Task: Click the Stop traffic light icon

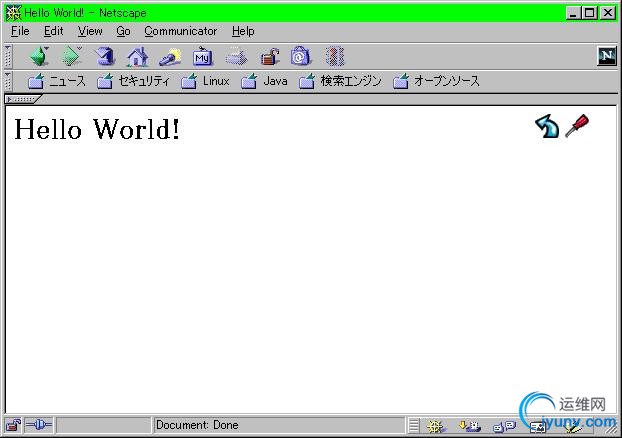Action: 335,57
